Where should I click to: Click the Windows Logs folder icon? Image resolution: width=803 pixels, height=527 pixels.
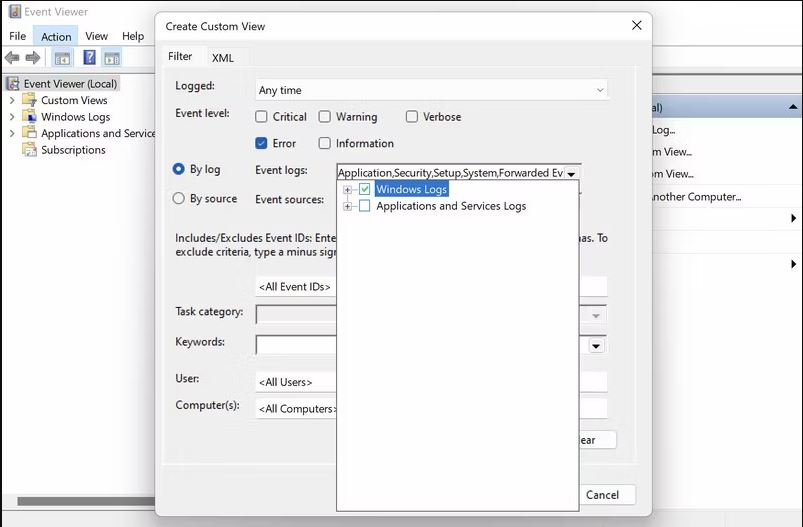(30, 116)
